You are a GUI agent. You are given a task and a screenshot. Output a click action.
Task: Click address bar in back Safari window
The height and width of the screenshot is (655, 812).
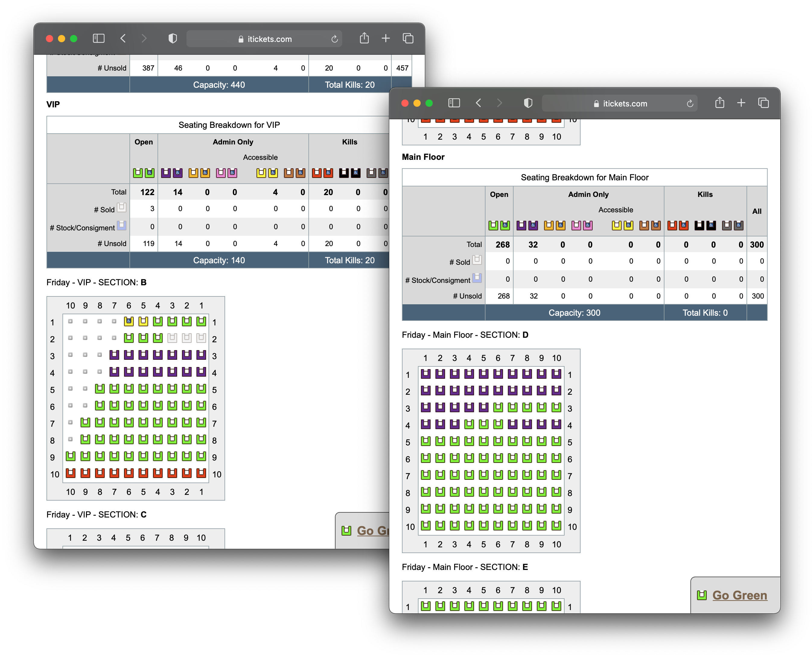click(x=264, y=39)
